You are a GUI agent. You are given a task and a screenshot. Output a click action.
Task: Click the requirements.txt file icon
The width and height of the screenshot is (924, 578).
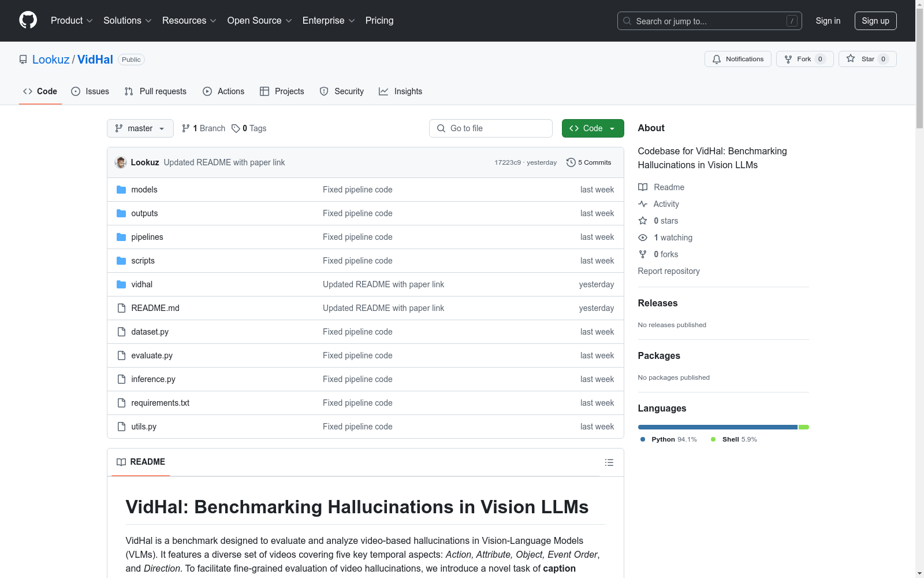[x=121, y=403]
